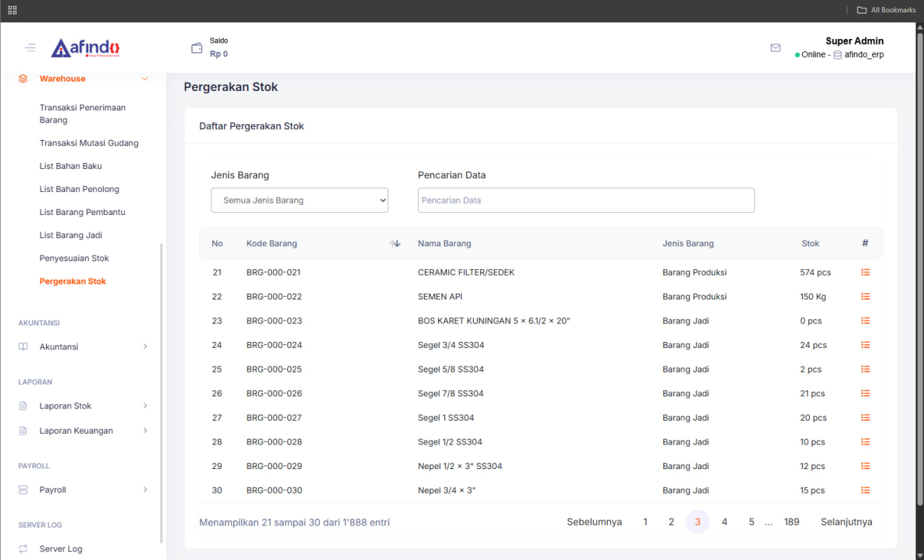Open List Bahan Penolong menu item
The height and width of the screenshot is (560, 924).
(79, 189)
